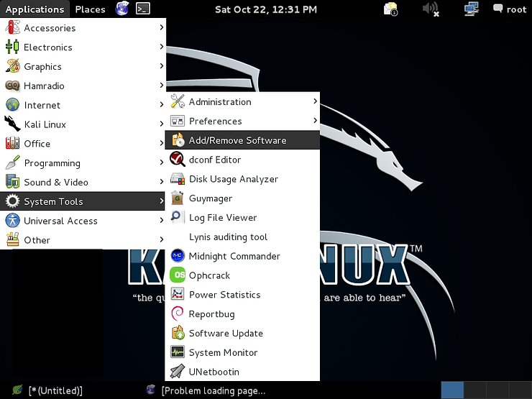The height and width of the screenshot is (399, 532).
Task: Select Add/Remove Software menu entry
Action: pos(242,140)
